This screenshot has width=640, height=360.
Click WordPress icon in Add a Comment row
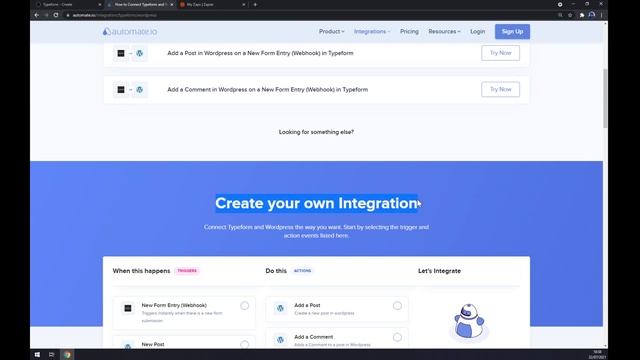[x=140, y=90]
